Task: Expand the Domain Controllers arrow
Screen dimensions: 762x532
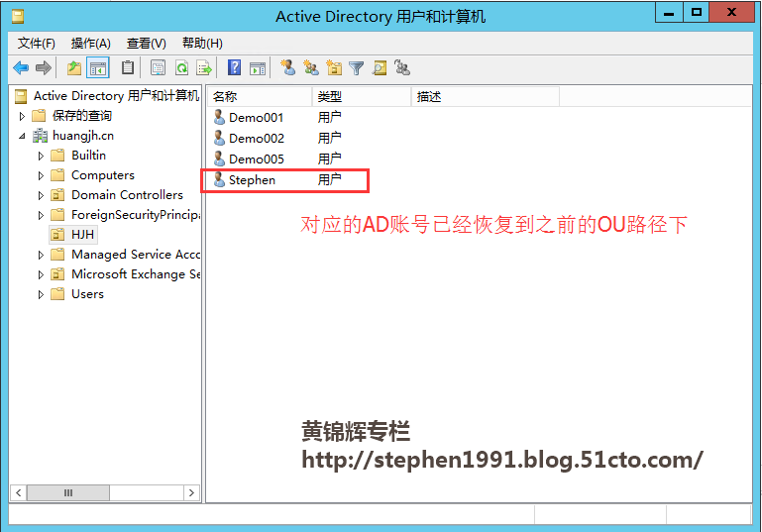Action: pyautogui.click(x=41, y=196)
